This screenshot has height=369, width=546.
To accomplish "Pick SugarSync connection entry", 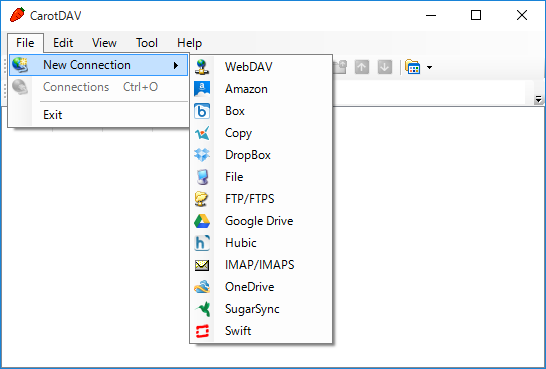I will point(261,309).
